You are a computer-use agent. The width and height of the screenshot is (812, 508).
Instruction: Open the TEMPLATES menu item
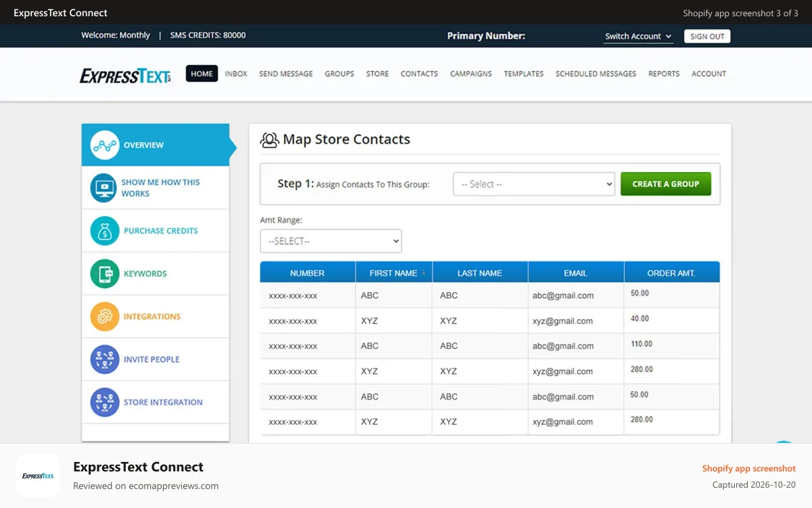[x=524, y=74]
